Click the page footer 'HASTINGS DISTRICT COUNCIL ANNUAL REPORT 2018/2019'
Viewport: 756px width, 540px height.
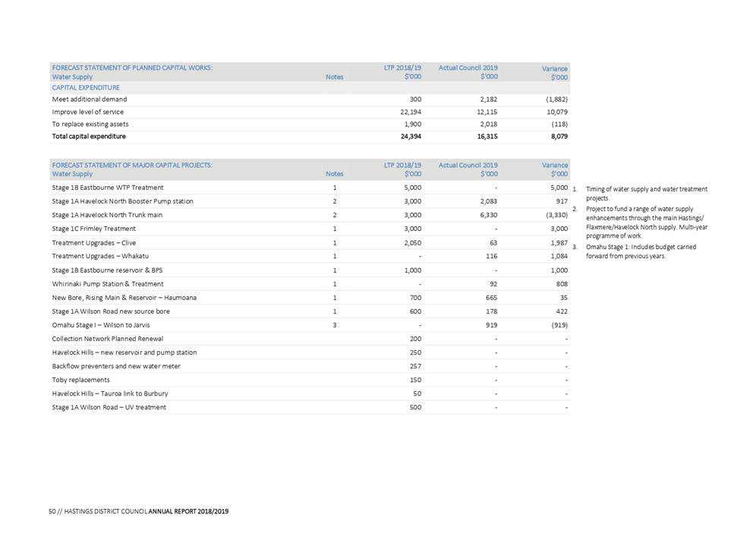click(x=146, y=512)
